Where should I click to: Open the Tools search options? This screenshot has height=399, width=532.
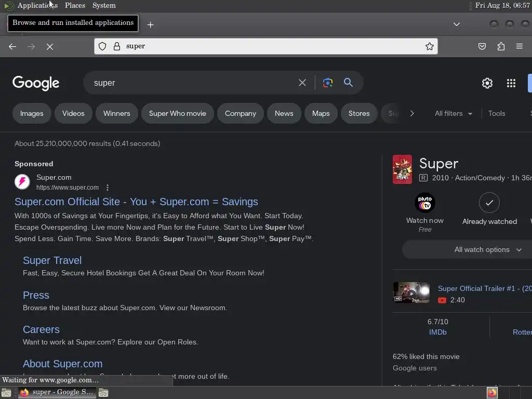coord(496,113)
